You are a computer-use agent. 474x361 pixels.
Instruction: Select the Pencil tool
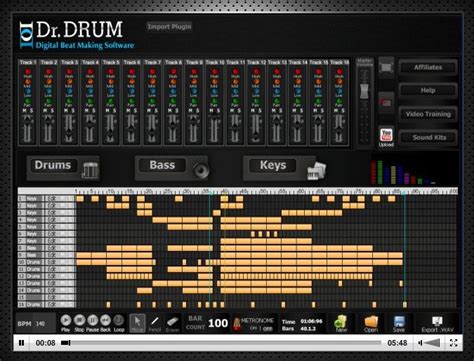[154, 322]
